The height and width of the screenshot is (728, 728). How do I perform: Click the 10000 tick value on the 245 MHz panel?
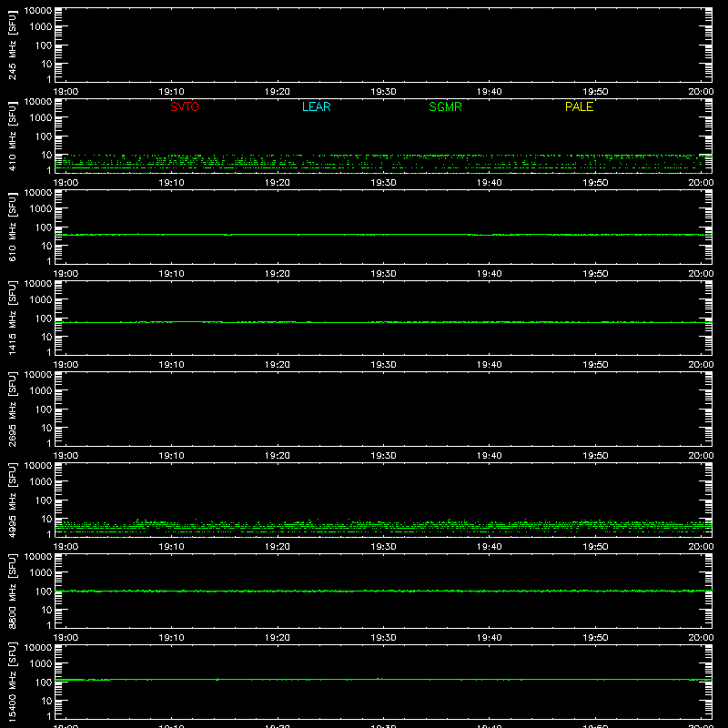click(38, 11)
